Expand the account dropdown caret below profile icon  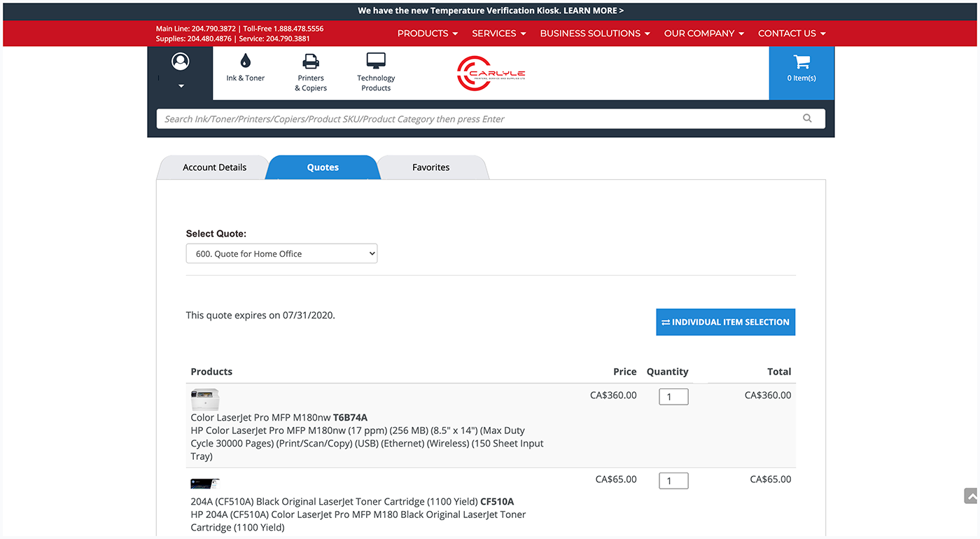pyautogui.click(x=181, y=86)
